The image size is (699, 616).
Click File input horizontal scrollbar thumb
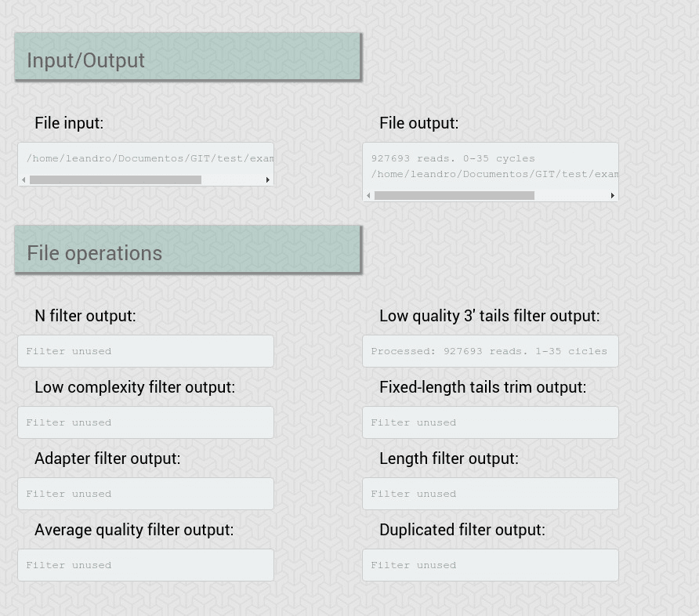tap(115, 180)
